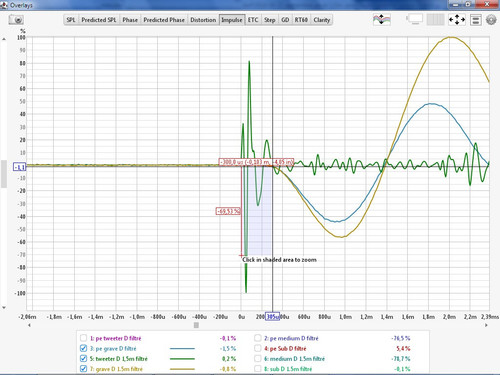Switch to the RT60 tab

301,20
